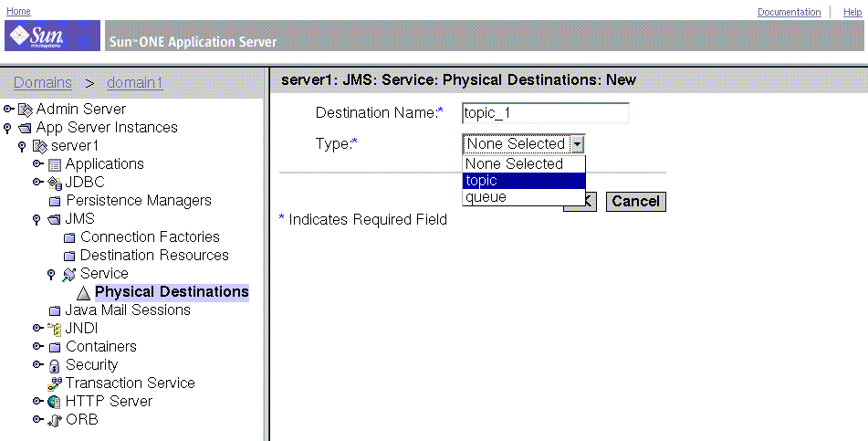Image resolution: width=868 pixels, height=441 pixels.
Task: Select Admin Server in the tree
Action: [x=81, y=110]
